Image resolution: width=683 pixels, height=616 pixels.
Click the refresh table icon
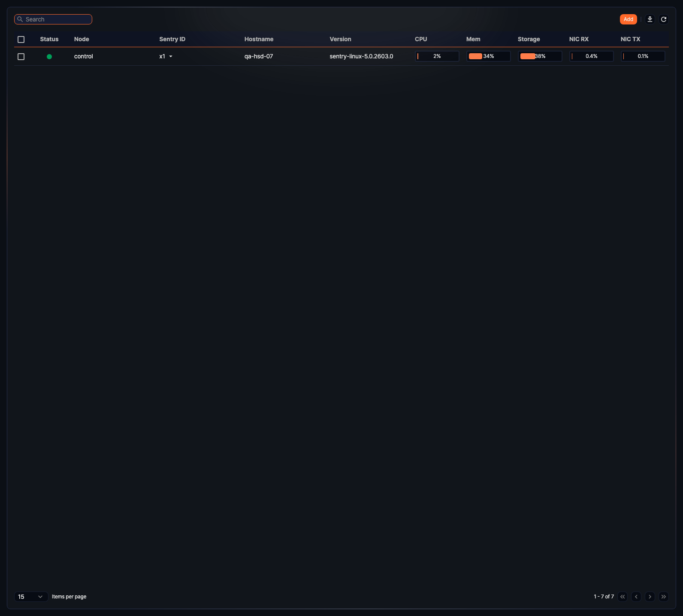663,19
